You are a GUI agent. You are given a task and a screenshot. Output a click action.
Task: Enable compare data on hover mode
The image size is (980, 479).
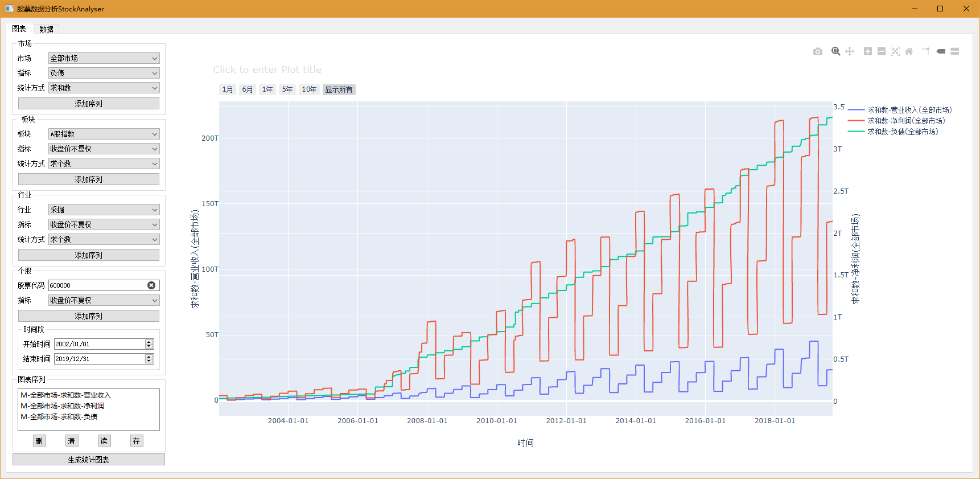[955, 51]
